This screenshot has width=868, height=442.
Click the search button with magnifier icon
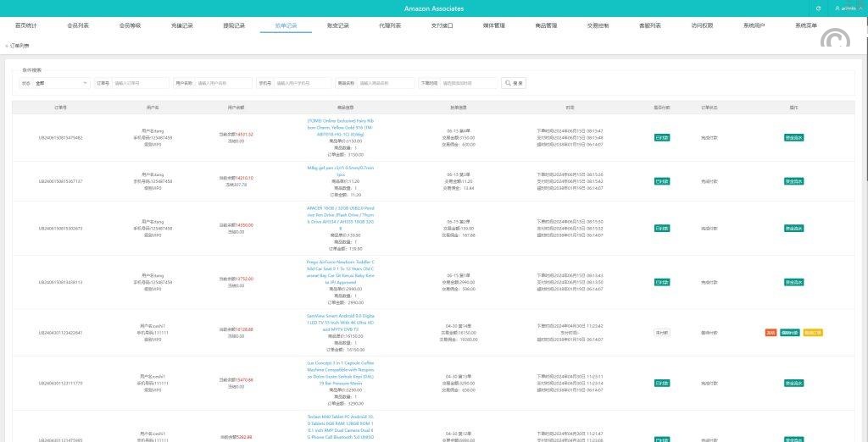click(x=514, y=83)
